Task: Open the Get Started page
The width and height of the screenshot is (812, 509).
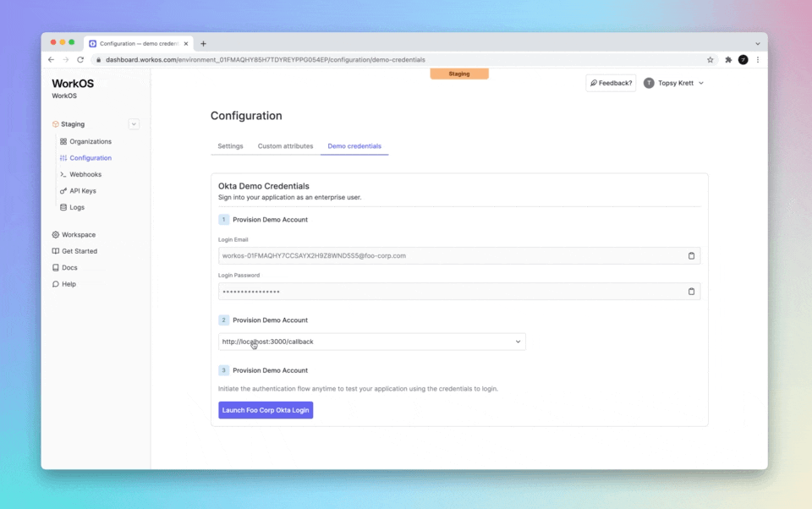Action: pyautogui.click(x=80, y=251)
